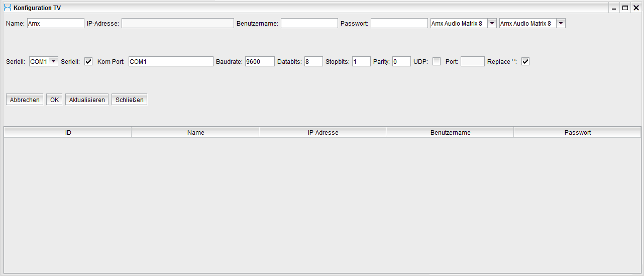644x276 pixels.
Task: Uncheck the Replace checkbox
Action: 525,61
